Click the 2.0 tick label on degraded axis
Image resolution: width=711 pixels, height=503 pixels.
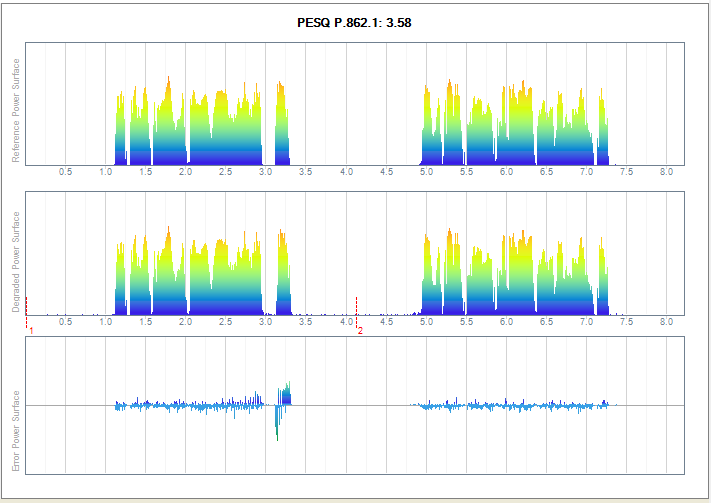(x=186, y=322)
